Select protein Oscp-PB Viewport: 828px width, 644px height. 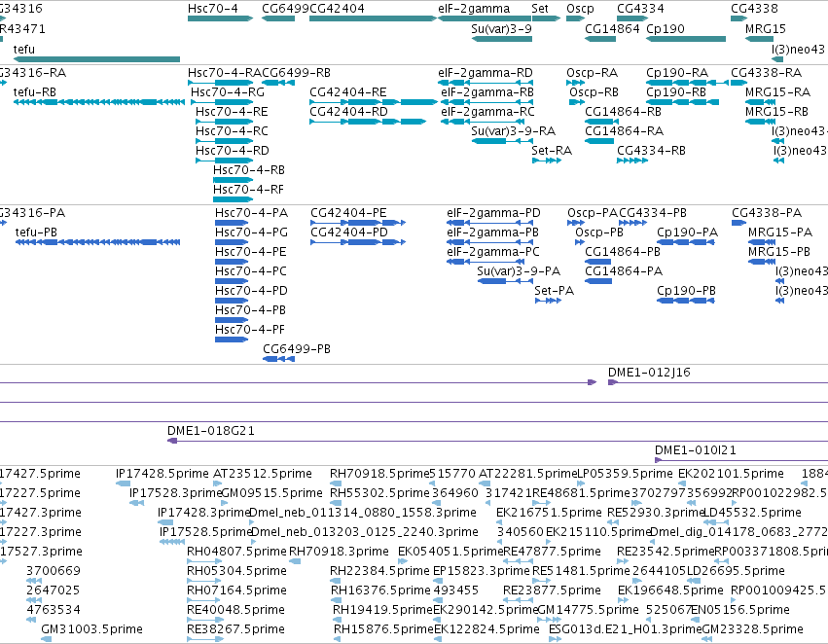[x=580, y=242]
